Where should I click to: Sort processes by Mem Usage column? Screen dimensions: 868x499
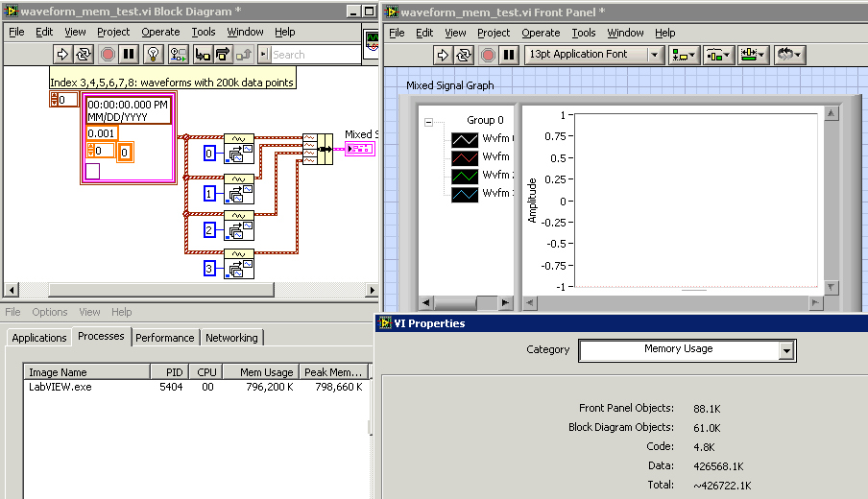click(261, 372)
